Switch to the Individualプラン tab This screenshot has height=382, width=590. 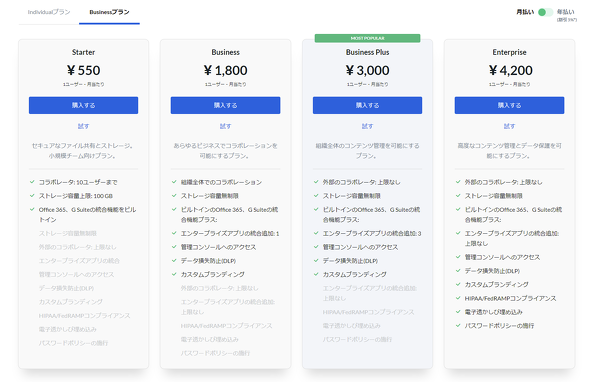[49, 12]
